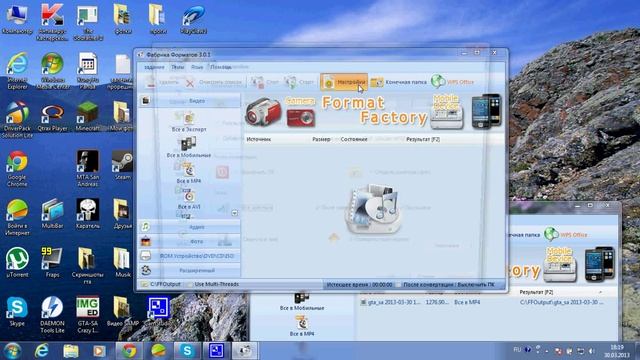Open Qtrax Player desktop icon
Viewport: 640px width, 360px height.
52,118
